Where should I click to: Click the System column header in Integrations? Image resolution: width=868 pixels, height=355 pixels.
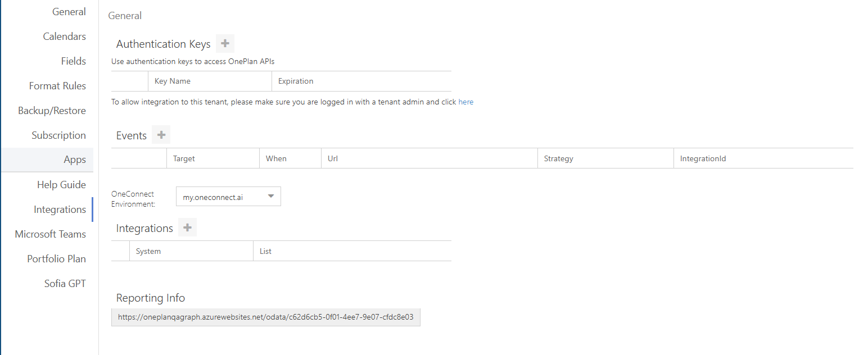[191, 251]
